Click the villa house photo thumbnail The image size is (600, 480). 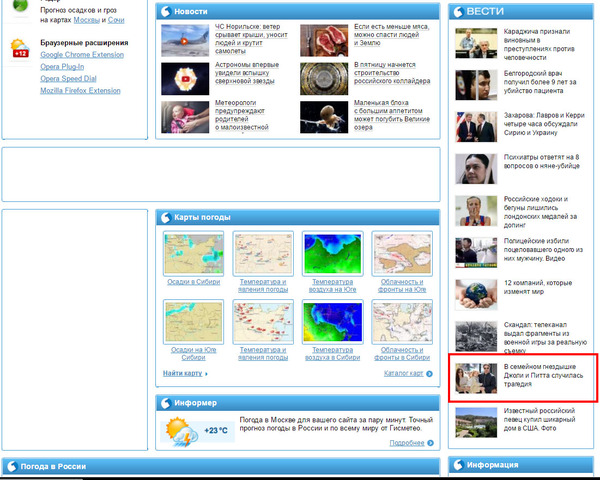476,422
